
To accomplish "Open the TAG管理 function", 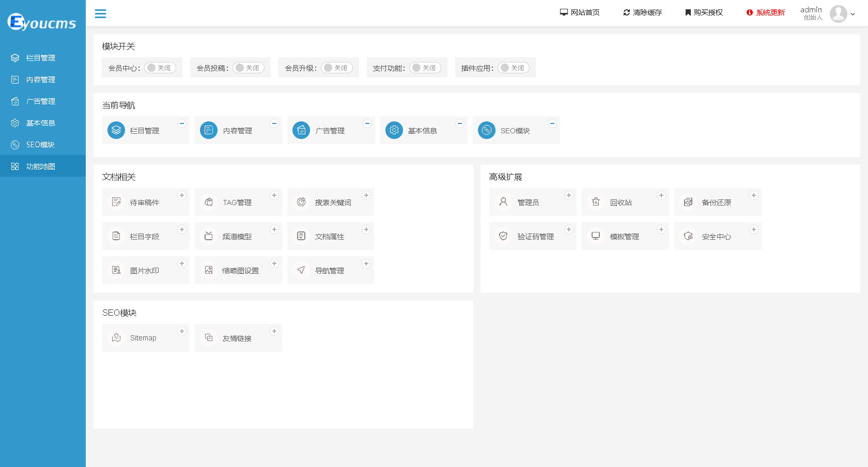I will (238, 202).
